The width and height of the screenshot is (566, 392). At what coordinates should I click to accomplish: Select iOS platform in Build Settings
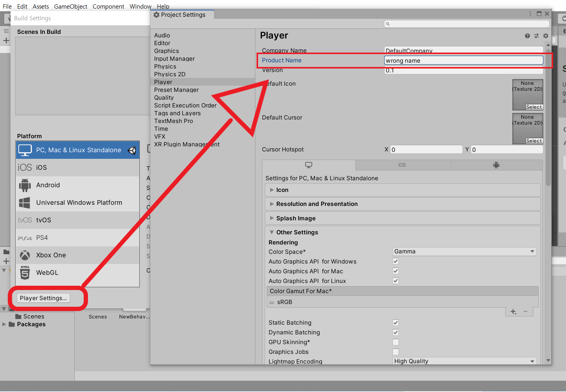pos(77,167)
